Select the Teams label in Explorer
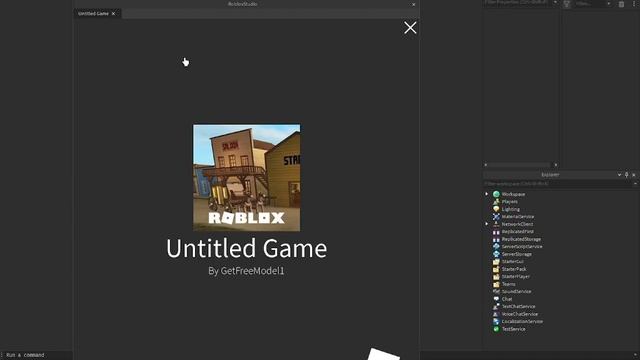The width and height of the screenshot is (640, 360). point(508,284)
